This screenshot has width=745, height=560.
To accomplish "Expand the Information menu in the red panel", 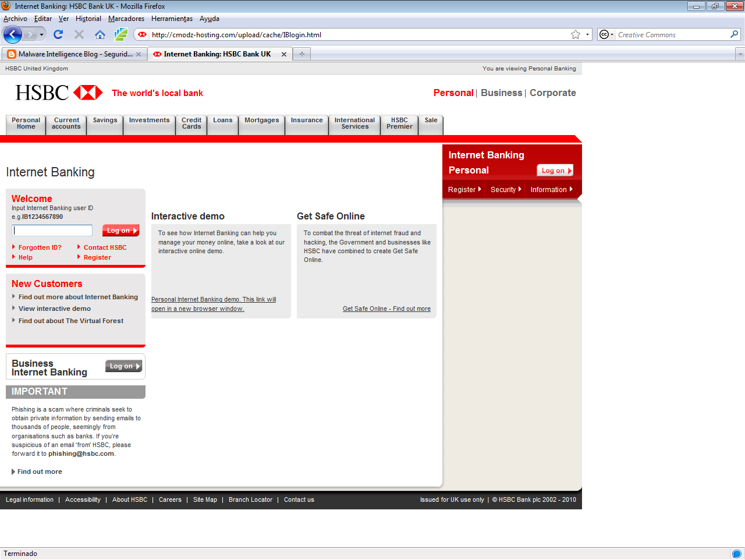I will coord(551,190).
